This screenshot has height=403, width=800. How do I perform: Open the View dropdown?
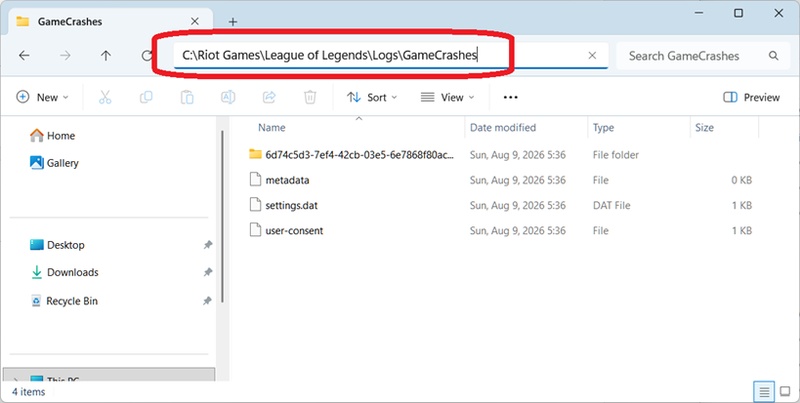coord(447,97)
